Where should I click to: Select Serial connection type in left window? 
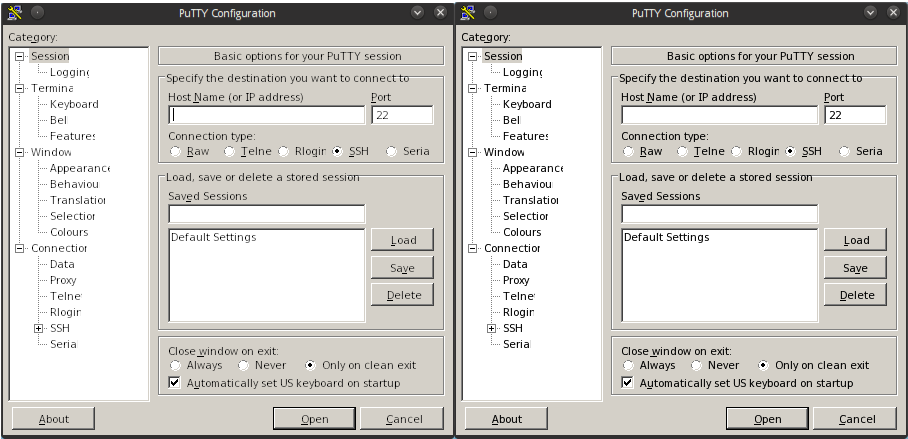point(391,151)
